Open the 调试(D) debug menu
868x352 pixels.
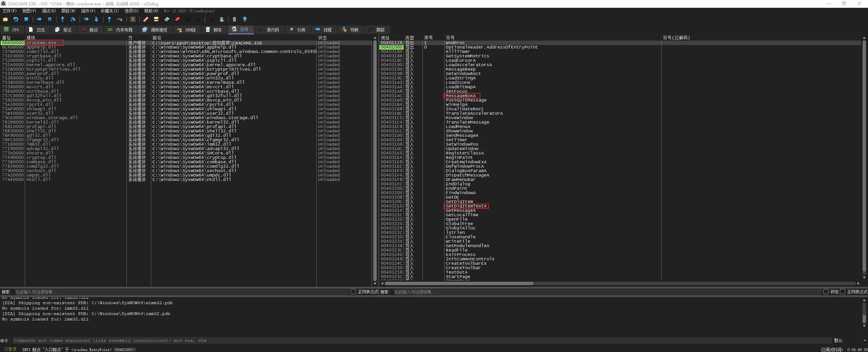point(48,11)
